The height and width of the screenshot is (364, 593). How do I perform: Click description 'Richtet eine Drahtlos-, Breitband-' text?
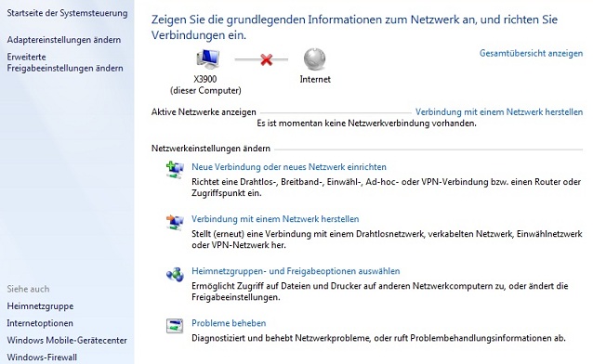pyautogui.click(x=386, y=188)
